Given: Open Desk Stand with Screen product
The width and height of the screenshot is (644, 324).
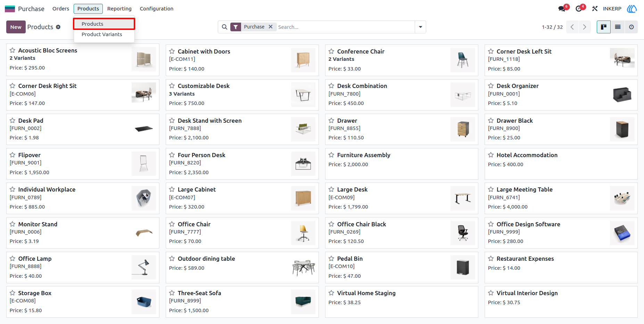Looking at the screenshot, I should 242,129.
